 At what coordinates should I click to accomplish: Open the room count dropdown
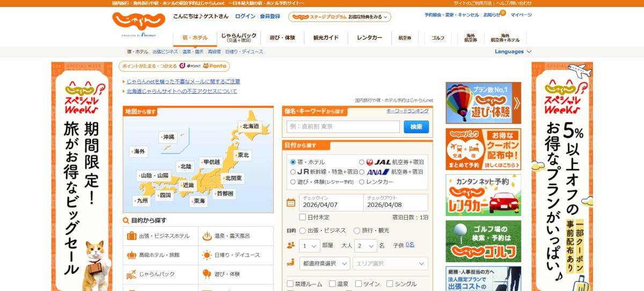point(310,246)
